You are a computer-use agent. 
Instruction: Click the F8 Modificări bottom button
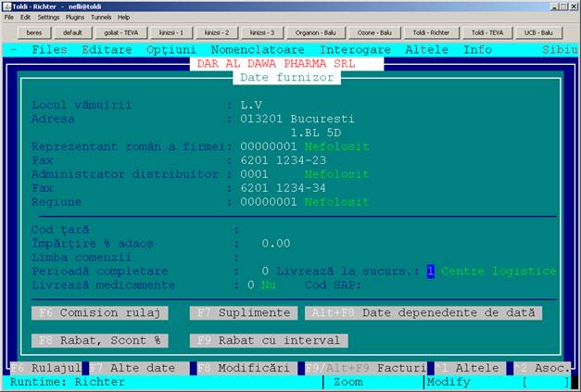(246, 368)
